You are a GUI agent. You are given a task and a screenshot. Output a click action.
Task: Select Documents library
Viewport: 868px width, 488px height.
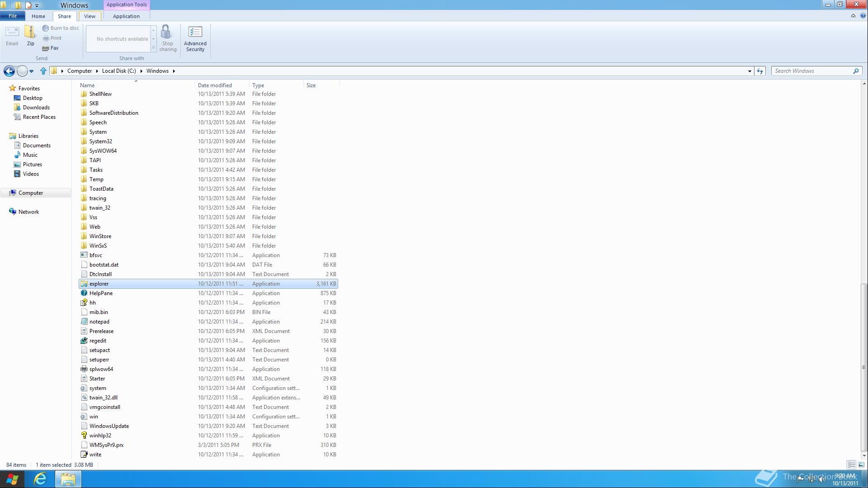37,145
